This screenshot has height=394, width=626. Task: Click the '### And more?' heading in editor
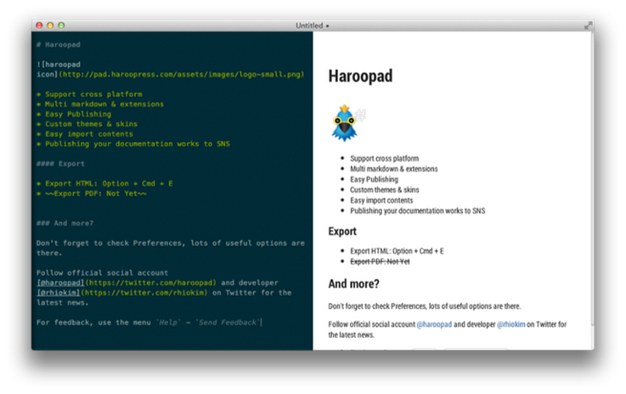[65, 223]
